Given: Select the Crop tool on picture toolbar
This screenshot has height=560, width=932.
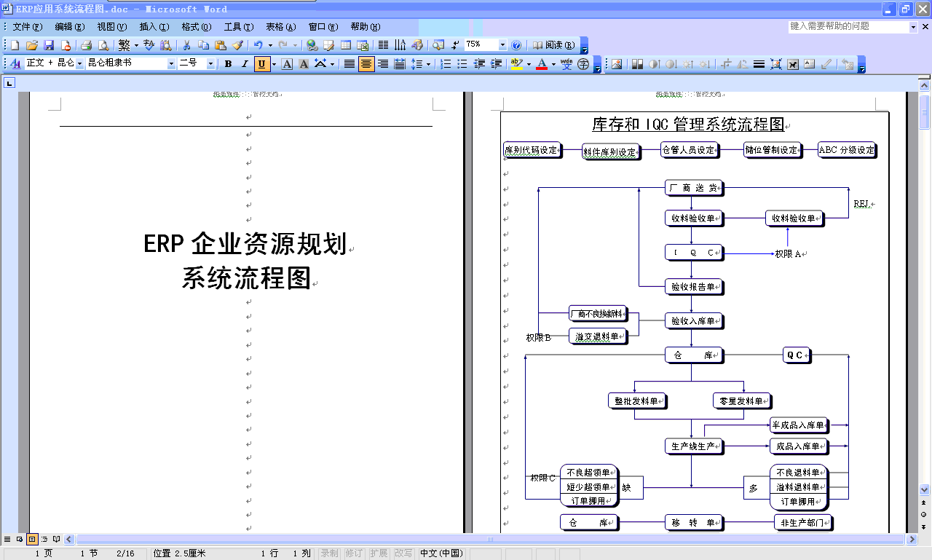Looking at the screenshot, I should coord(726,64).
